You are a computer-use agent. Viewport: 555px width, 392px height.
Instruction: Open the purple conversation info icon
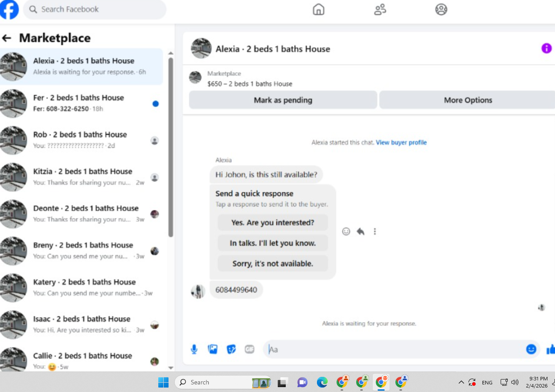(547, 49)
